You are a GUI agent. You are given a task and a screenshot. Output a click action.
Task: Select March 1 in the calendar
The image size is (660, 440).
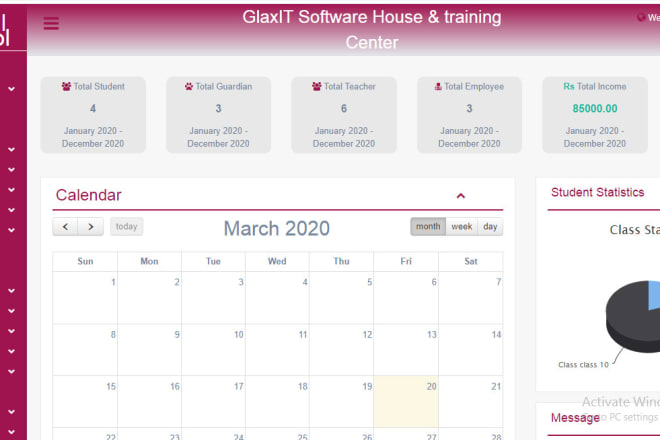85,298
